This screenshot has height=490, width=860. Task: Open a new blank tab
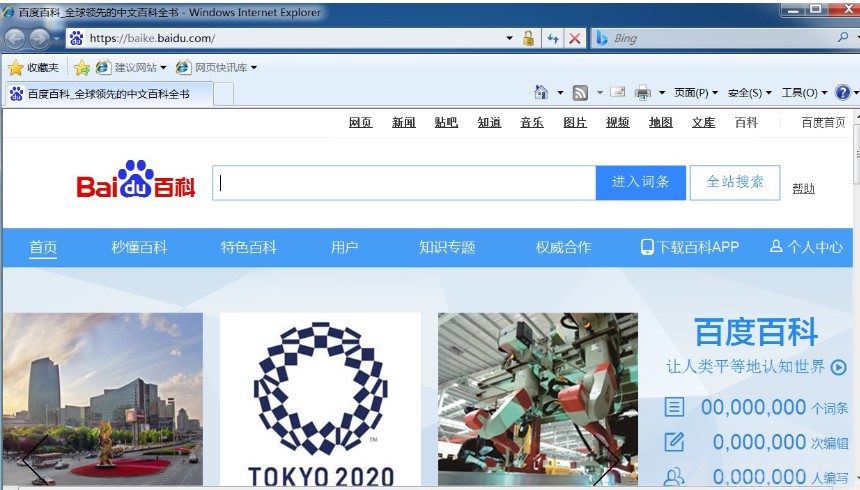[223, 94]
